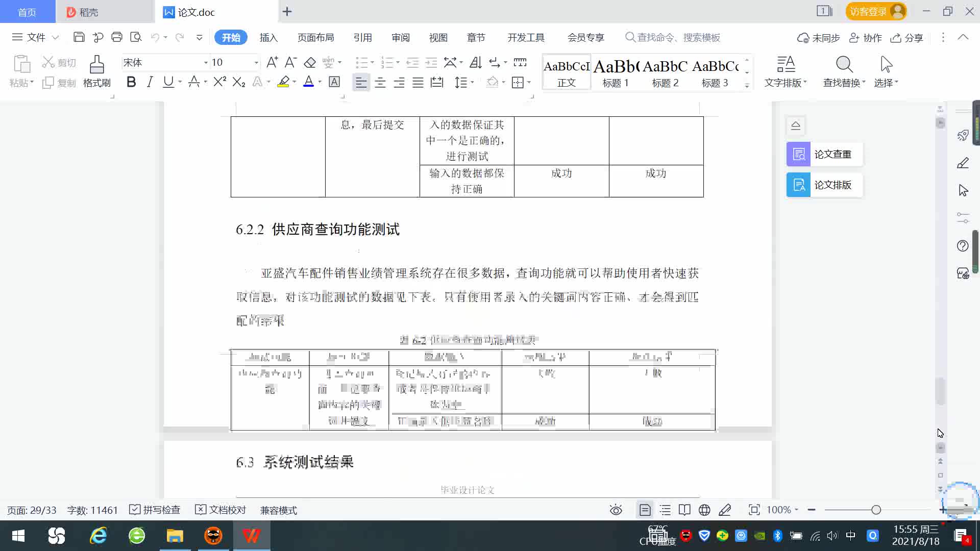Screen dimensions: 980x551
Task: Switch to the 稻壳 tab
Action: 105,12
